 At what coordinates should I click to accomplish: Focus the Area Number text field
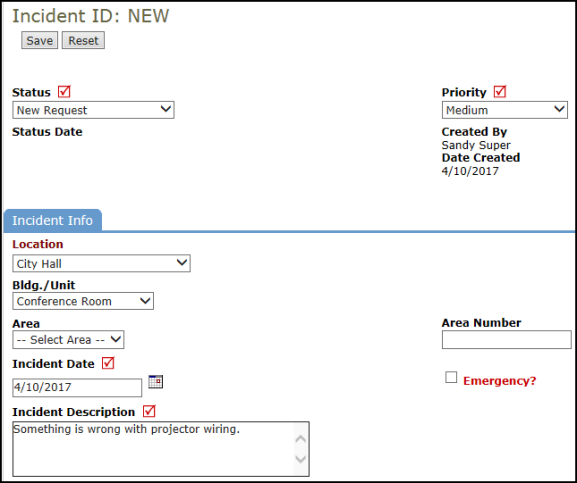[507, 340]
